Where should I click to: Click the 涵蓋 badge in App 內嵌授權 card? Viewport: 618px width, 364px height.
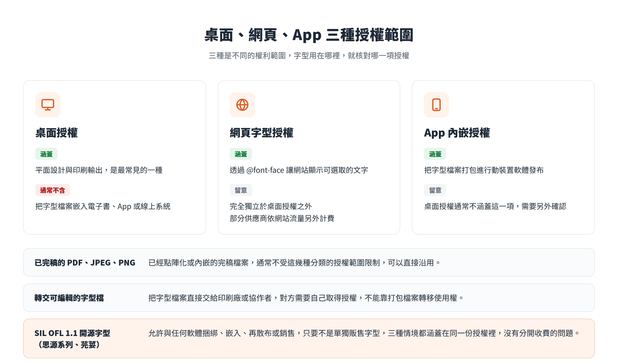[435, 154]
